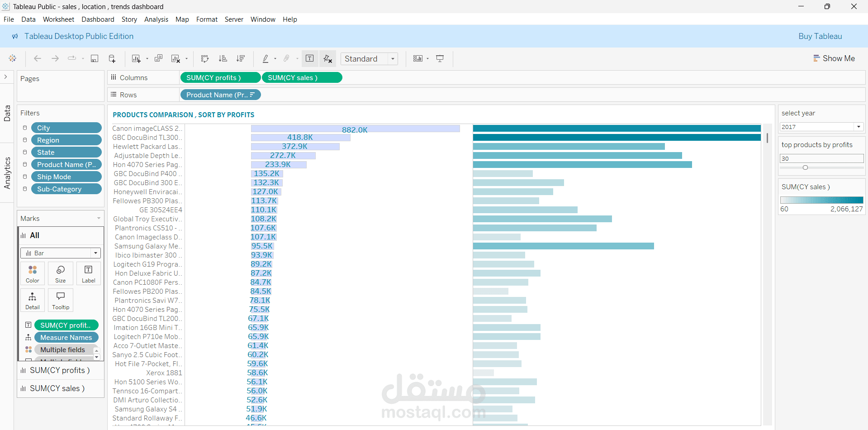
Task: Click the Color marks button
Action: (33, 274)
